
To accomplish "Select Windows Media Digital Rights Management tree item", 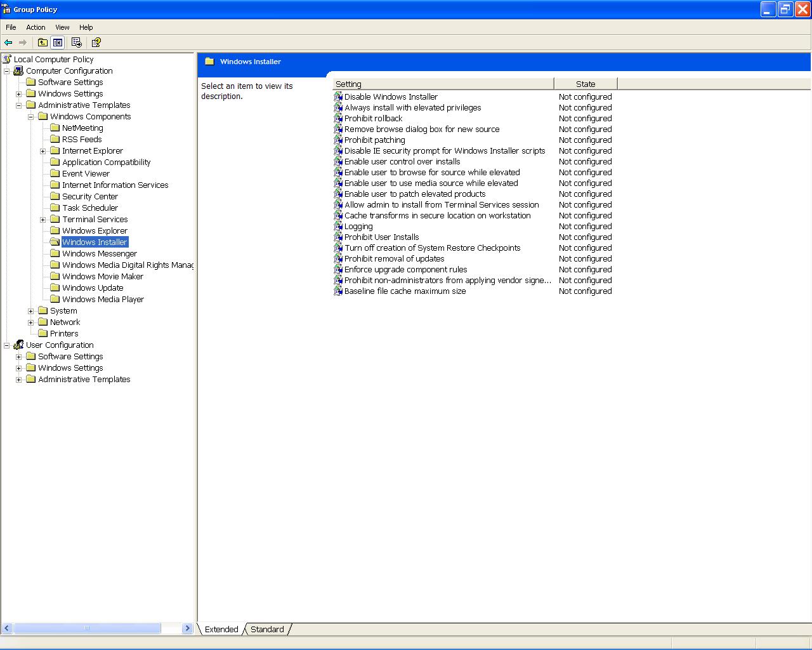I will point(128,265).
